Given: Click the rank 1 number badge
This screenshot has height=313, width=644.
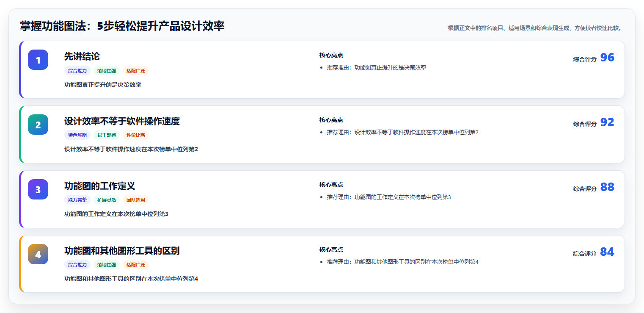Looking at the screenshot, I should click(x=38, y=60).
